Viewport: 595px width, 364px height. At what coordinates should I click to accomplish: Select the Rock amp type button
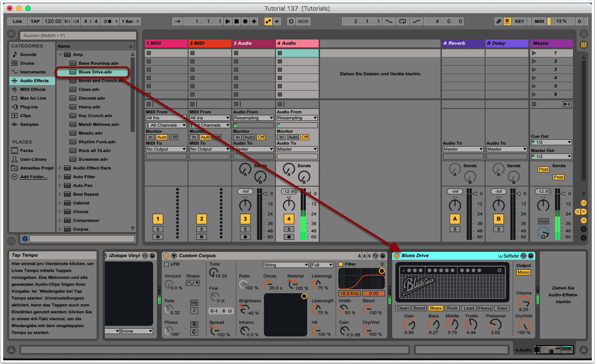pyautogui.click(x=452, y=308)
